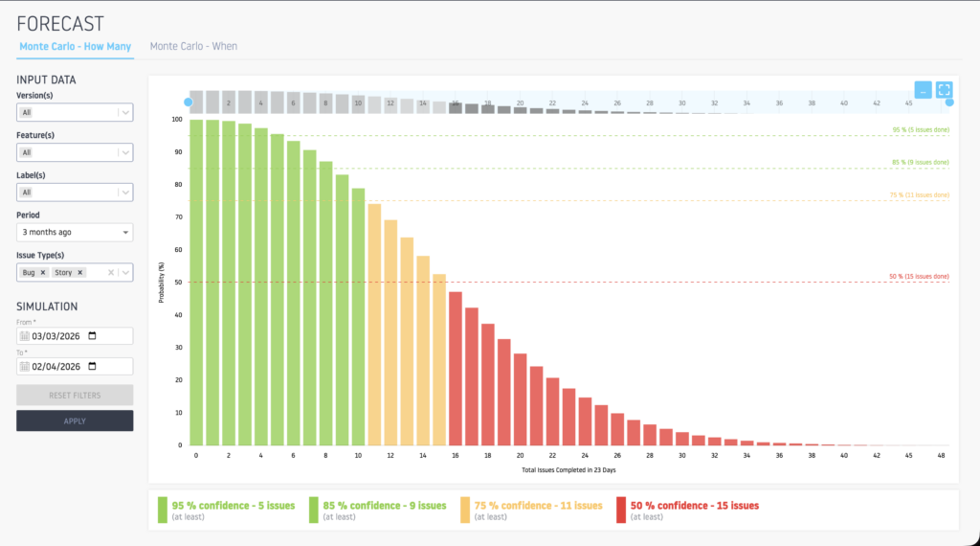
Task: Expand the chart to fullscreen
Action: pyautogui.click(x=945, y=90)
